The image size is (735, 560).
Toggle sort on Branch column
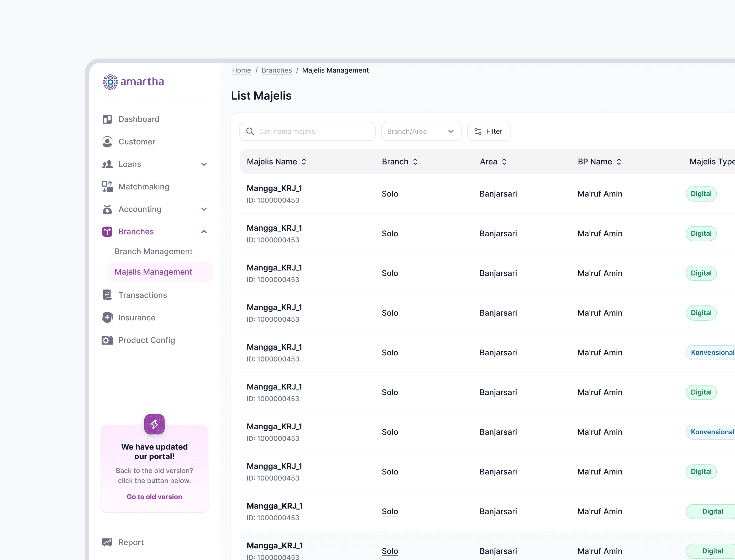415,162
